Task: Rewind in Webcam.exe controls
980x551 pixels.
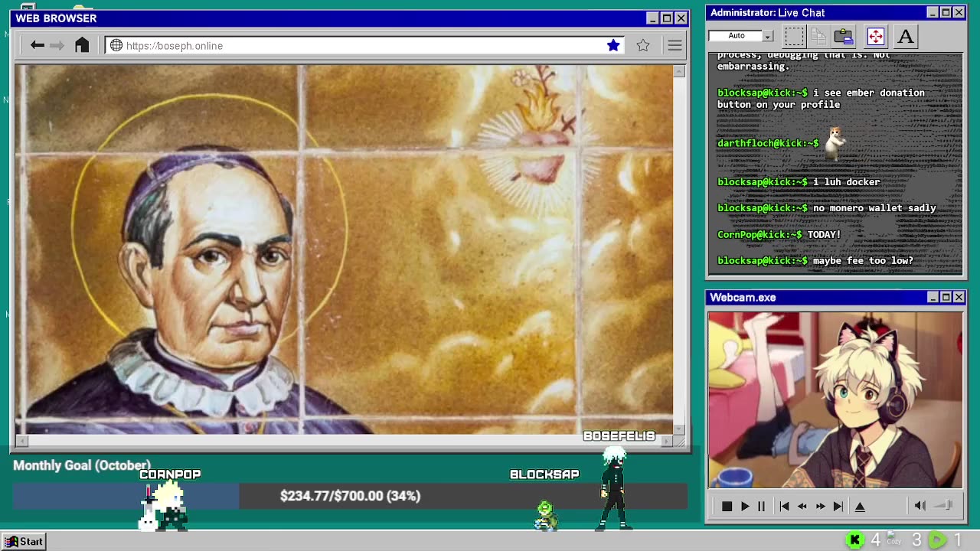Action: [x=802, y=506]
